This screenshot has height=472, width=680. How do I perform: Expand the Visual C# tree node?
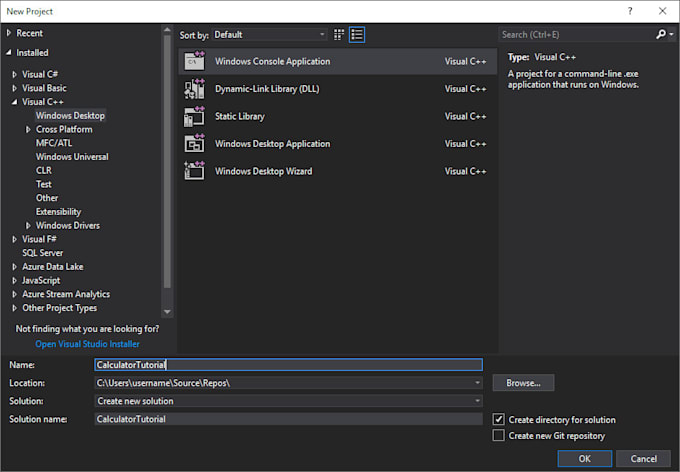click(x=14, y=74)
